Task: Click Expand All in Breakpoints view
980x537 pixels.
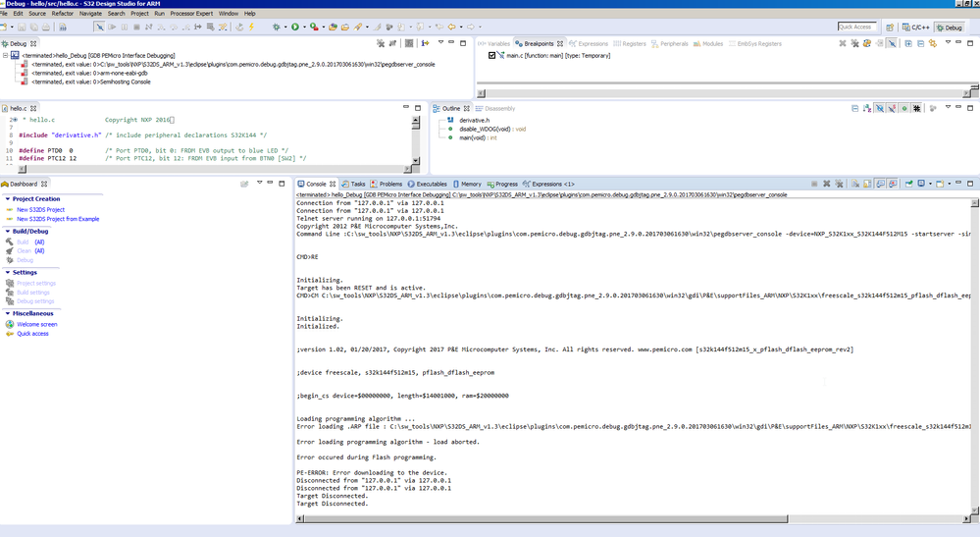Action: pos(908,43)
